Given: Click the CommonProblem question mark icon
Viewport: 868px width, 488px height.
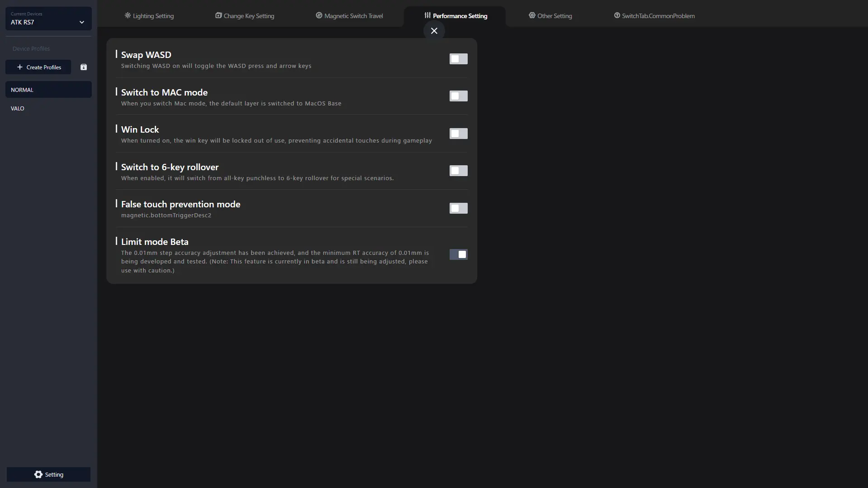Looking at the screenshot, I should (617, 15).
